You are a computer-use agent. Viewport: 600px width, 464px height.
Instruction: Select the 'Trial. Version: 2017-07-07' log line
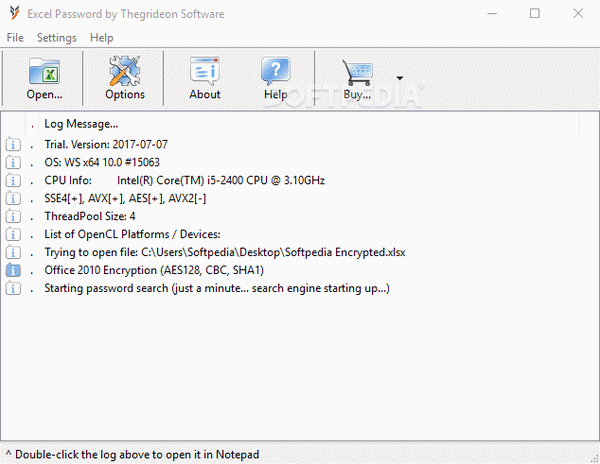coord(106,144)
